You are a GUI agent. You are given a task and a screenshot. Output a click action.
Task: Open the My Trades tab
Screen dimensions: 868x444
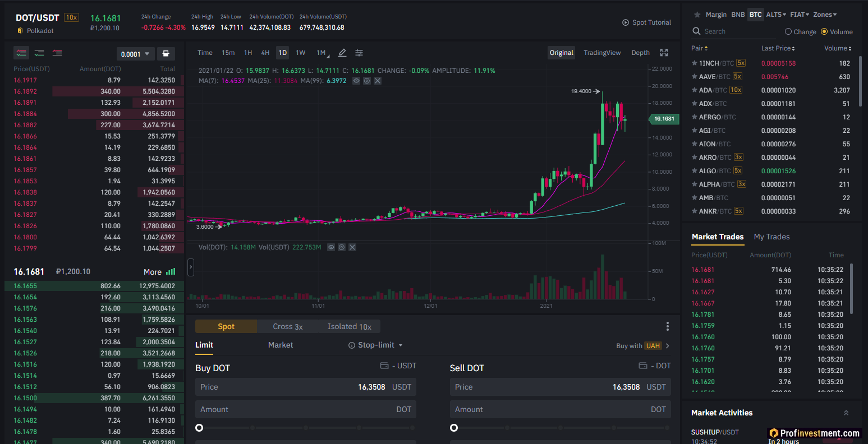[771, 237]
